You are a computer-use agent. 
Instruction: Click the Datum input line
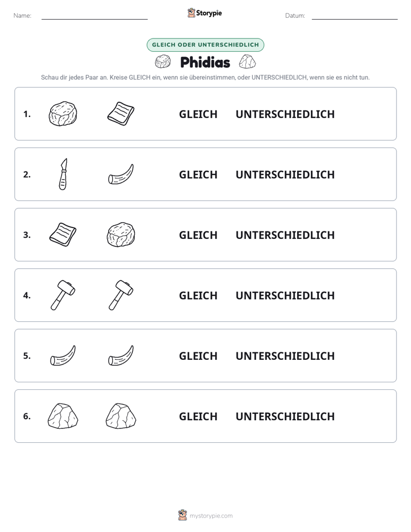pos(355,16)
